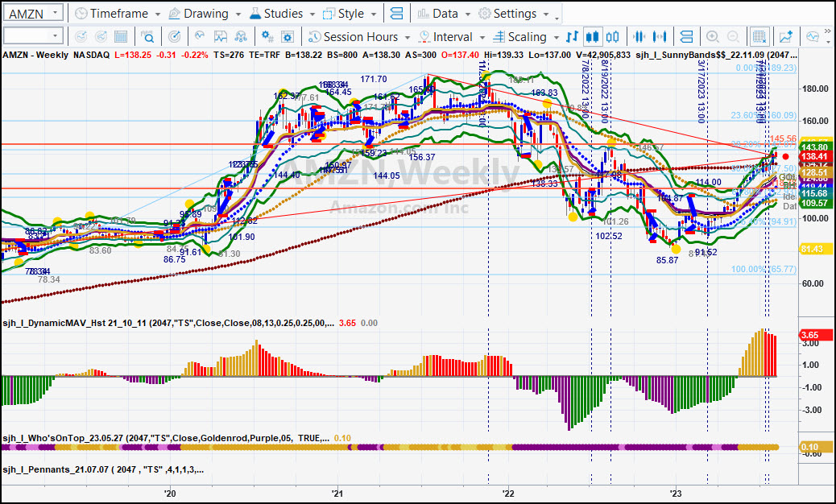Click the sjh_I_DynamicMAV_Hst study label
This screenshot has height=504, width=836.
168,323
